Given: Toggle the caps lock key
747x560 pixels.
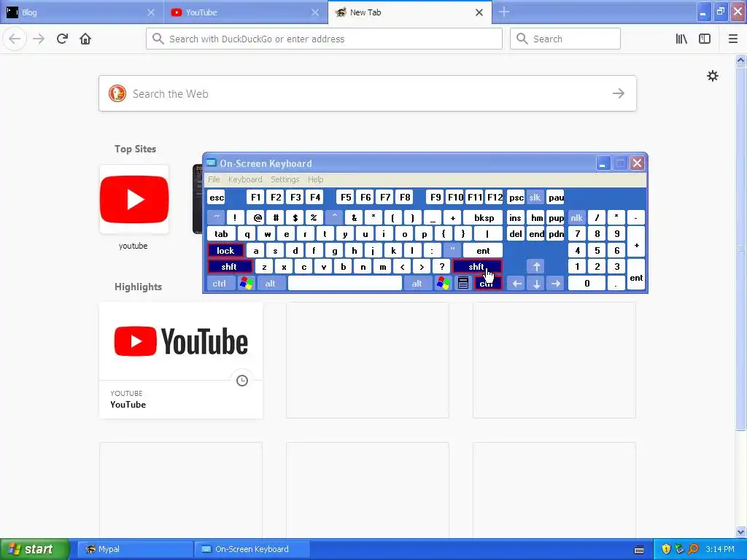Looking at the screenshot, I should pyautogui.click(x=225, y=251).
